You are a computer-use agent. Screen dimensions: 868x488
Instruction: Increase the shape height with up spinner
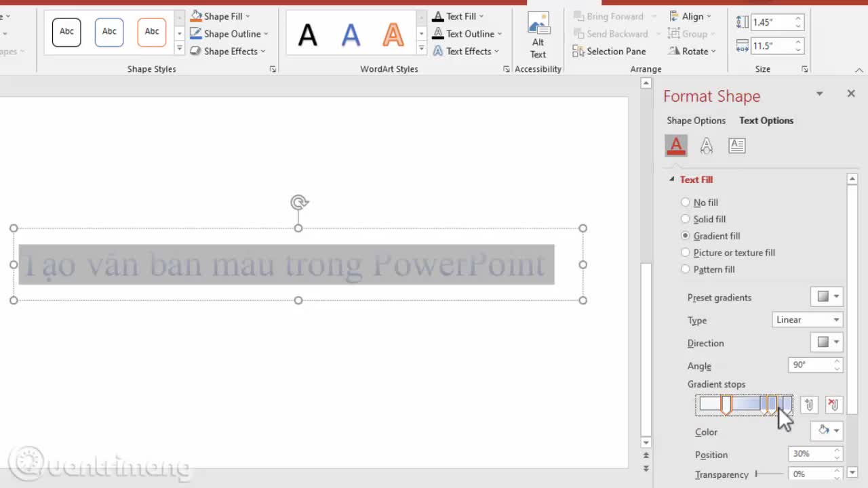point(798,18)
